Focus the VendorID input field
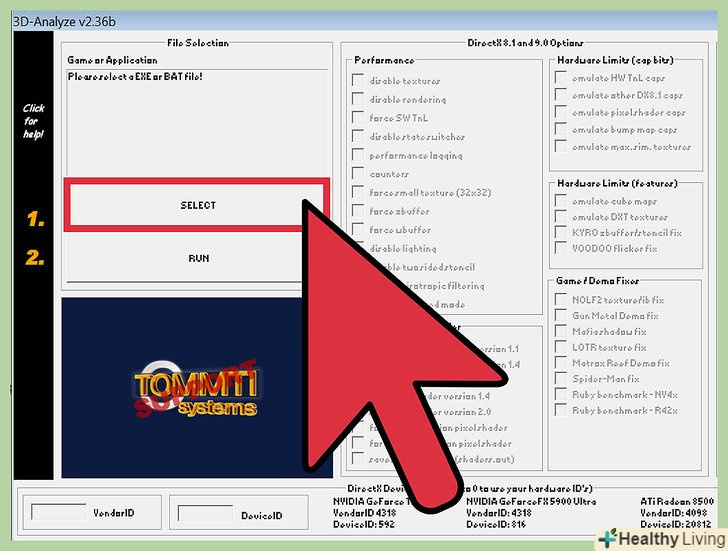728x551 pixels. (x=58, y=512)
